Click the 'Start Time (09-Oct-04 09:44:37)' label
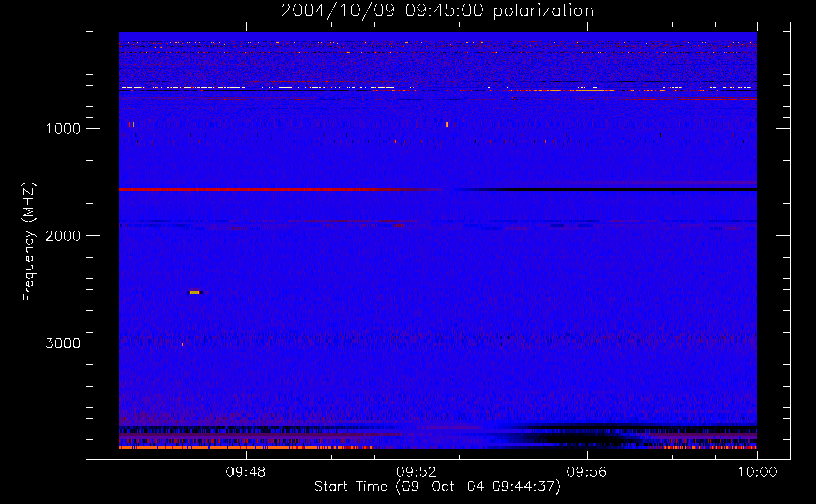This screenshot has height=504, width=816. pos(437,487)
